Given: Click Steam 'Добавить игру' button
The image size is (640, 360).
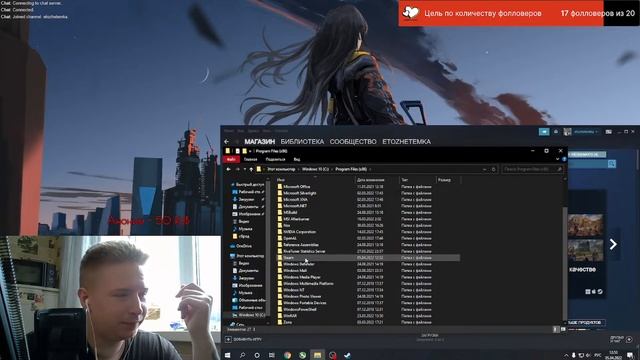Looking at the screenshot, I should (x=244, y=339).
